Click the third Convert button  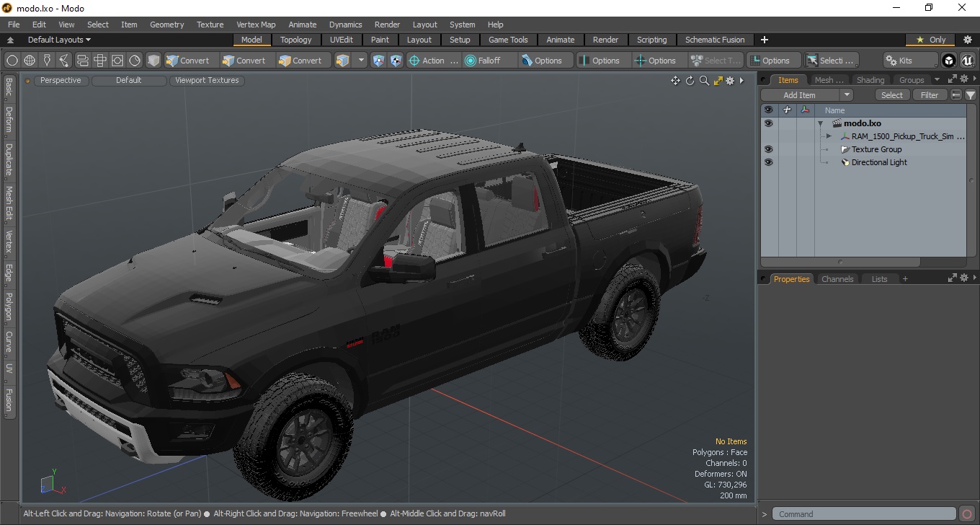pyautogui.click(x=303, y=61)
